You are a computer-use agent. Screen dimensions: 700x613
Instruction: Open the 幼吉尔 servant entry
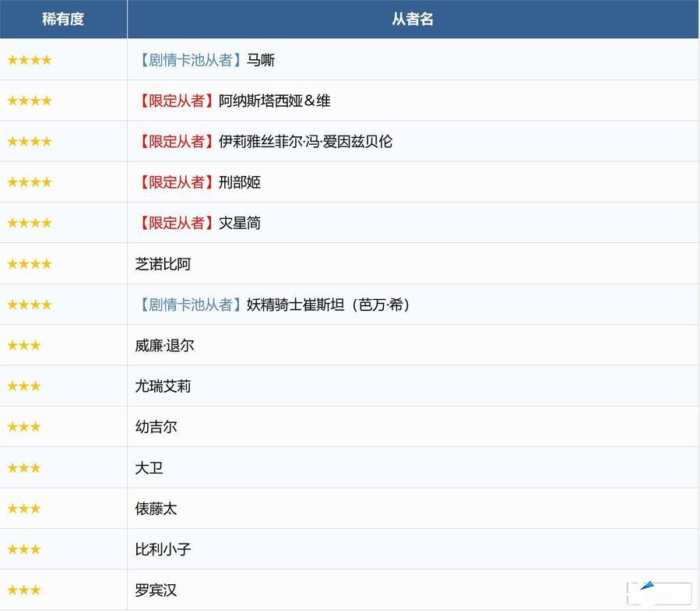click(x=156, y=427)
